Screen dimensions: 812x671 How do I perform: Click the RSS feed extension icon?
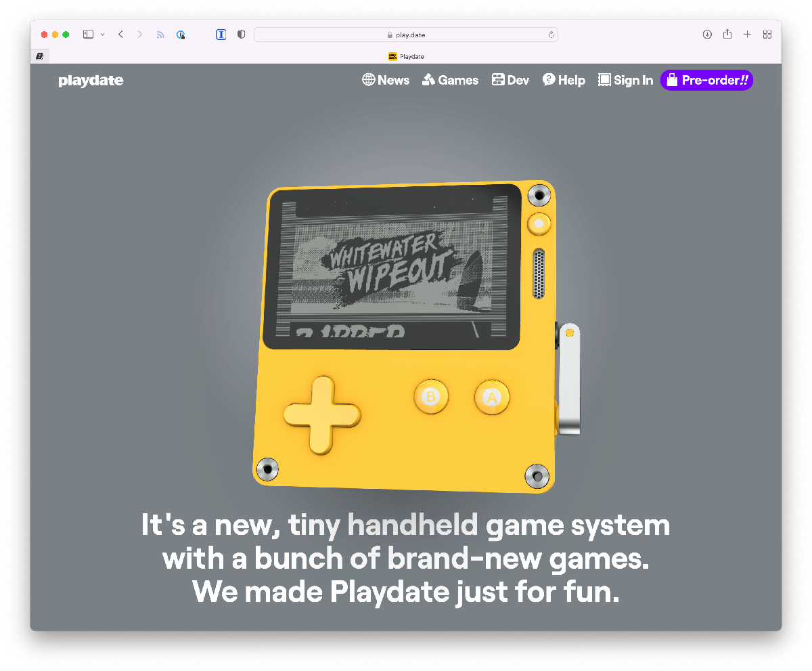(160, 35)
